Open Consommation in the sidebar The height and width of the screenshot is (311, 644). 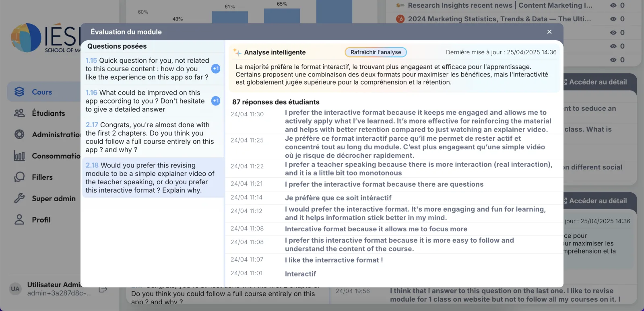point(44,156)
